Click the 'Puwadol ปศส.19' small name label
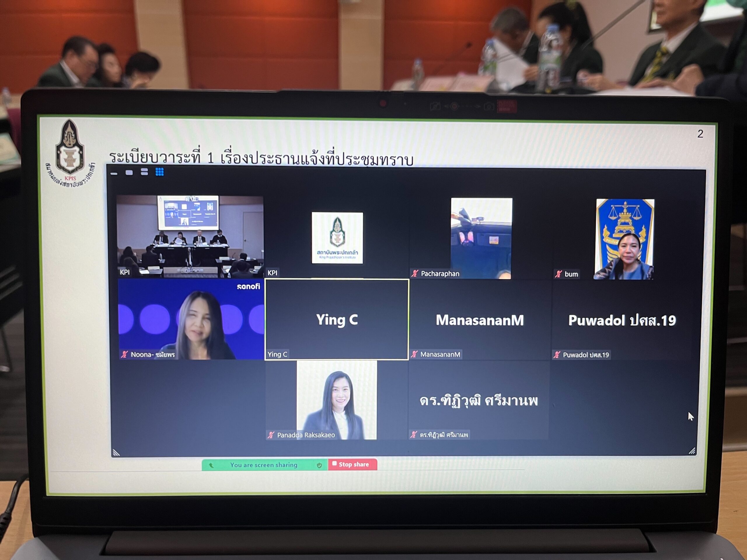 pyautogui.click(x=586, y=355)
